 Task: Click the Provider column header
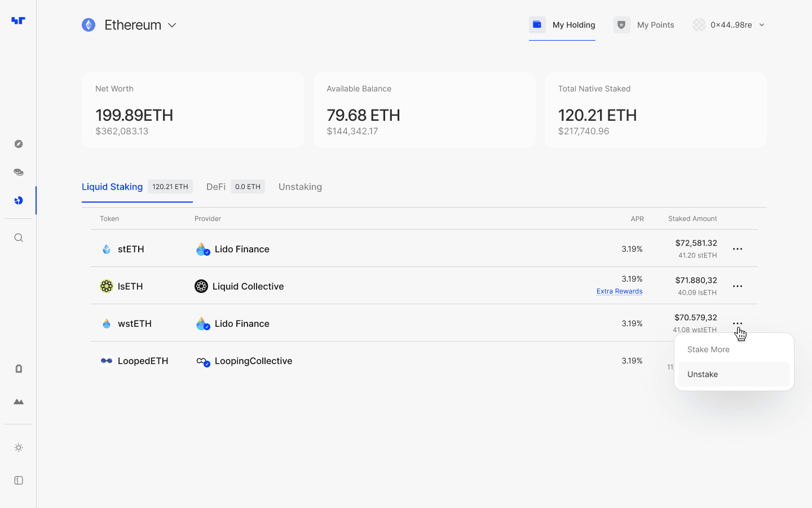pos(208,218)
